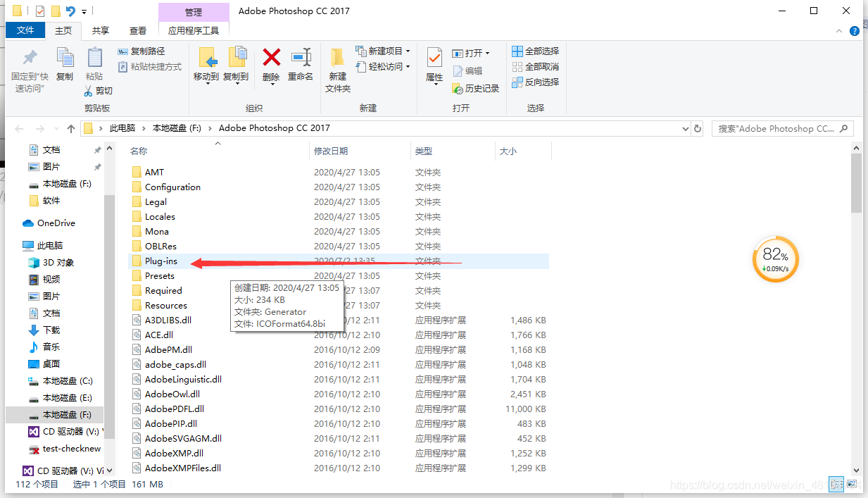Click Select none (全部取消)
Screen dimensions: 868x498
point(535,67)
